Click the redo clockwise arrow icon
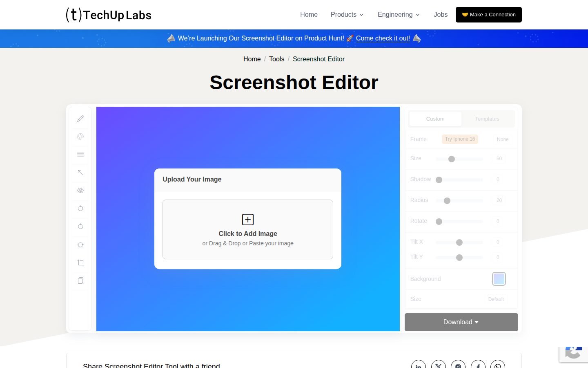The image size is (588, 368). click(80, 227)
